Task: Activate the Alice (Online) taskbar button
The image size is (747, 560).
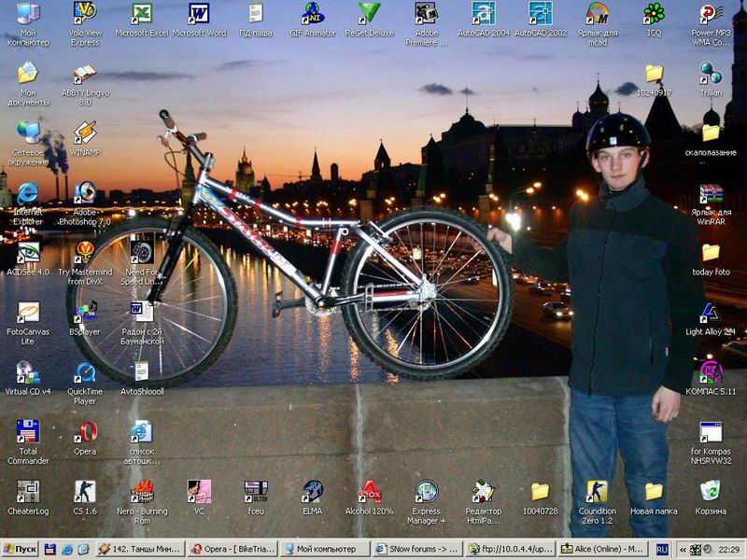Action: [607, 550]
